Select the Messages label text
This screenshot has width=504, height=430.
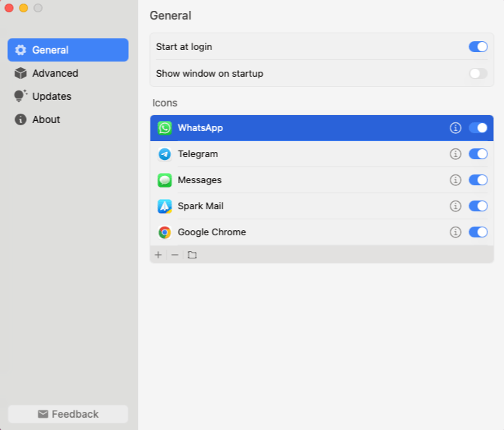[200, 180]
